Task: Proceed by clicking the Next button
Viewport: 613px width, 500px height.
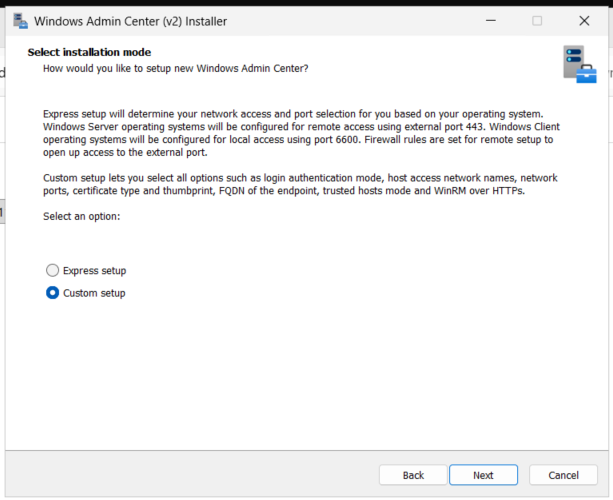Action: [483, 475]
